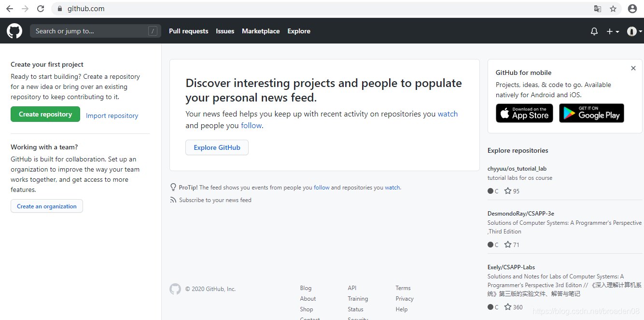Open footer Status link
The height and width of the screenshot is (320, 644).
click(355, 309)
